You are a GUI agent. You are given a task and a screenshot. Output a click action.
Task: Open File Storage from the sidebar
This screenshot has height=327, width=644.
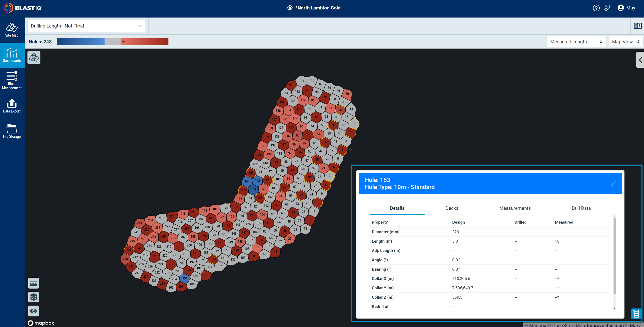tap(12, 131)
